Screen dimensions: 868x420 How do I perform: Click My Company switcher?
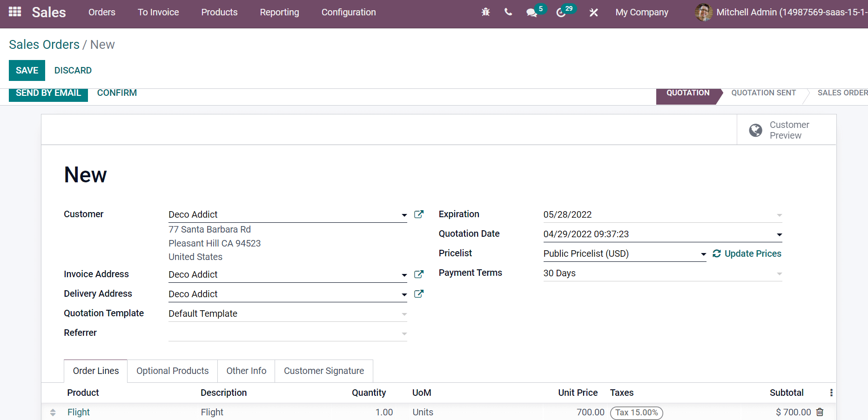pos(642,13)
